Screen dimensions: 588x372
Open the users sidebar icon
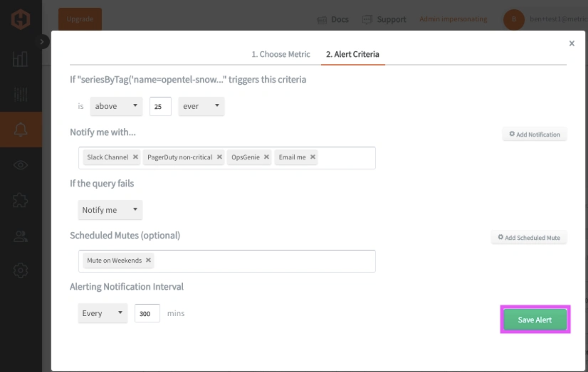(20, 236)
